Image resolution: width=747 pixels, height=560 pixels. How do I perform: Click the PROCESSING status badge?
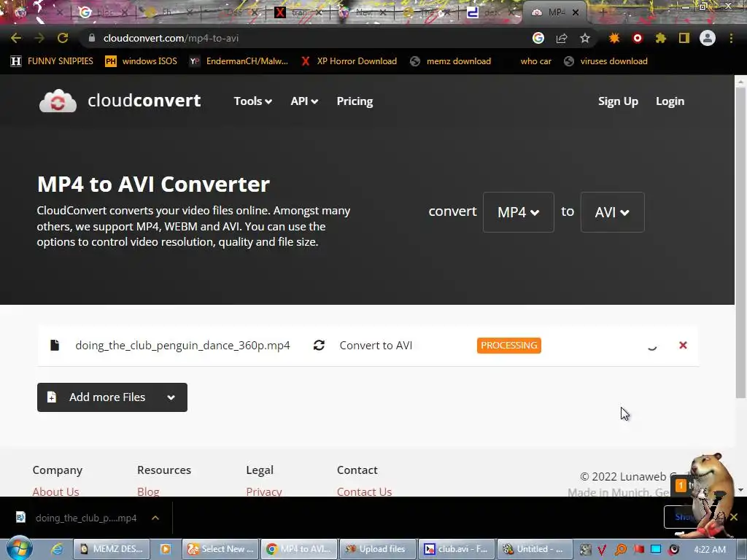click(508, 345)
